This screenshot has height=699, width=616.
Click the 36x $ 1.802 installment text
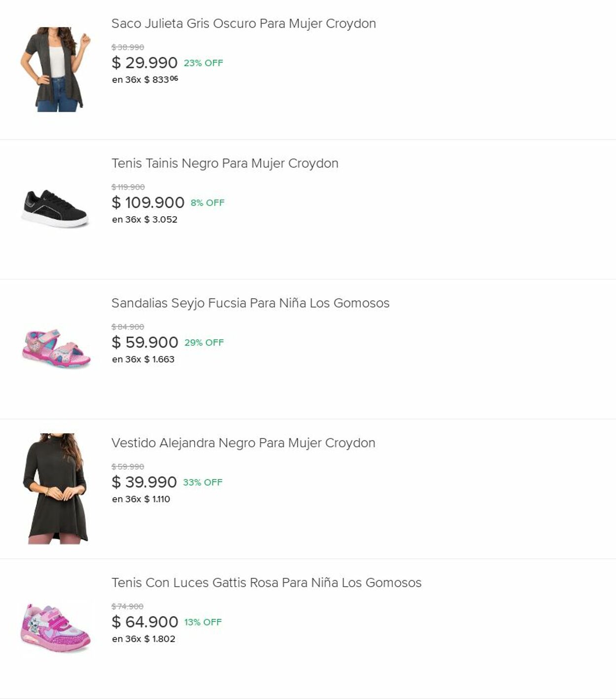pyautogui.click(x=143, y=639)
